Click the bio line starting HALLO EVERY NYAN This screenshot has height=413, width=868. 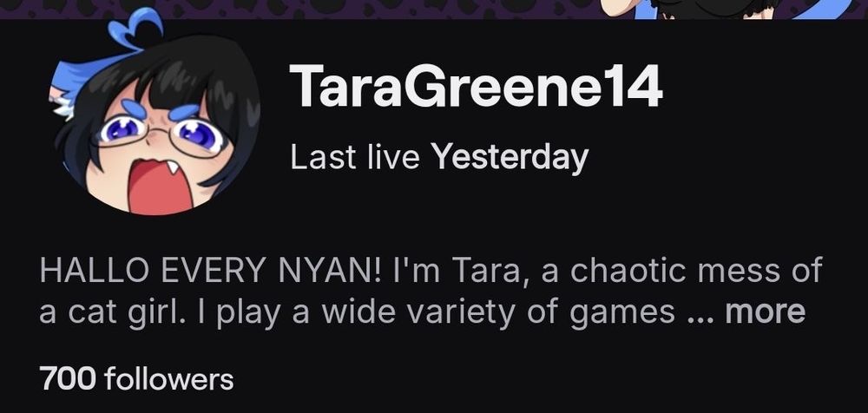click(431, 272)
